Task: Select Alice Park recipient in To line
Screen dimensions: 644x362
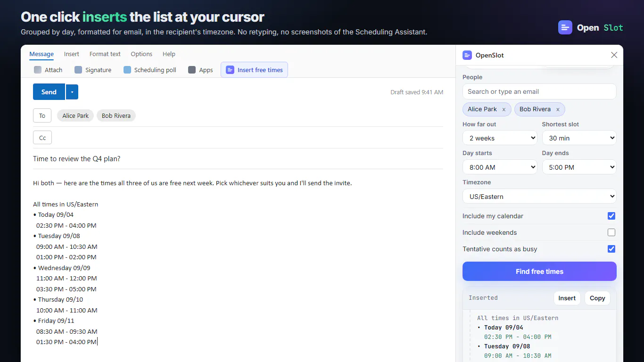Action: 75,115
